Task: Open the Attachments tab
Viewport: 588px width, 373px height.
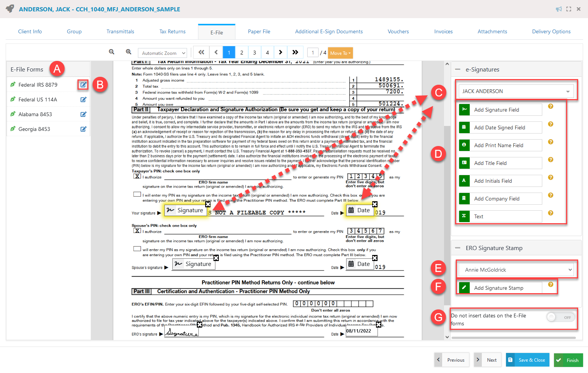Action: click(492, 31)
